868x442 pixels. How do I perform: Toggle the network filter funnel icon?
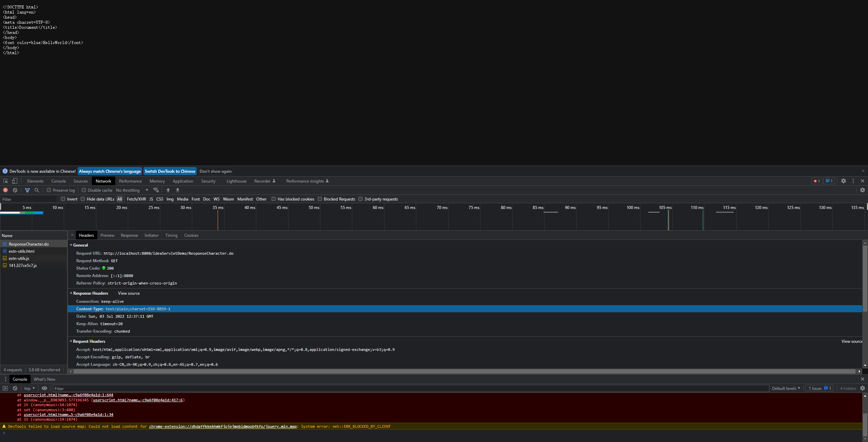pyautogui.click(x=27, y=190)
